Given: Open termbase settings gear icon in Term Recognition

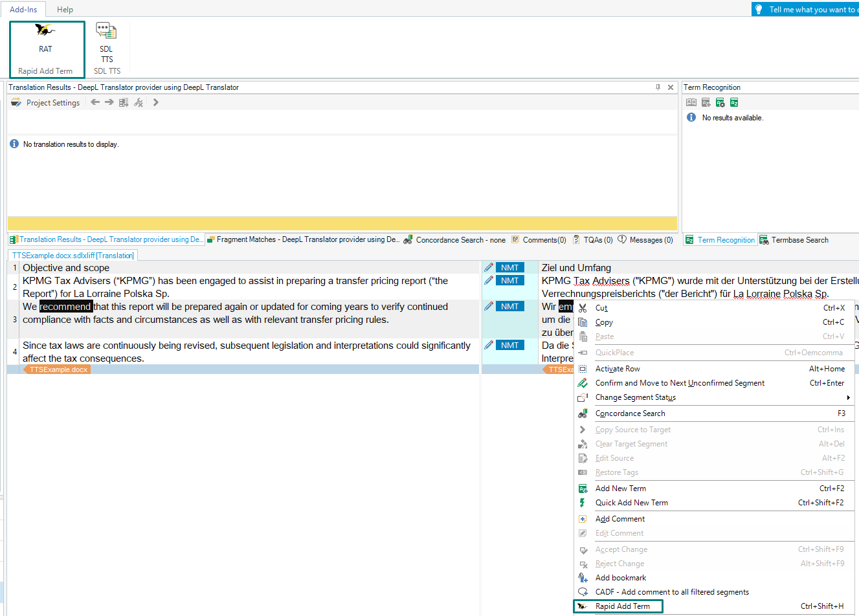Looking at the screenshot, I should 720,102.
